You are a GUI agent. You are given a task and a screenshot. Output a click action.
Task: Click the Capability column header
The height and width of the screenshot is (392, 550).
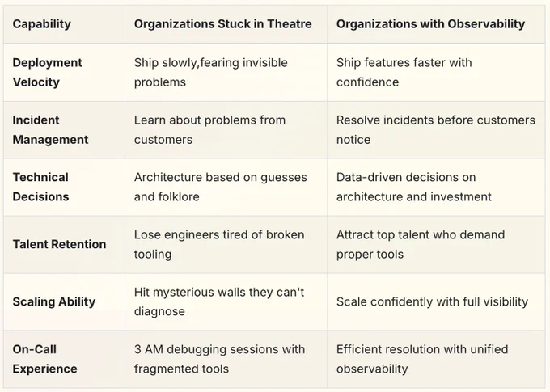[42, 23]
